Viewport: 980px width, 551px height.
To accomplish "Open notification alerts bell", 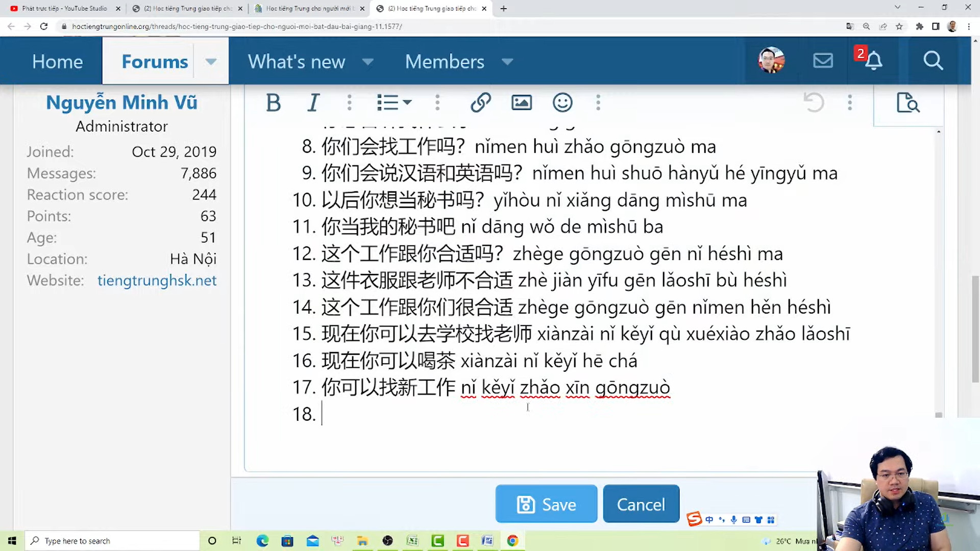I will click(x=873, y=61).
